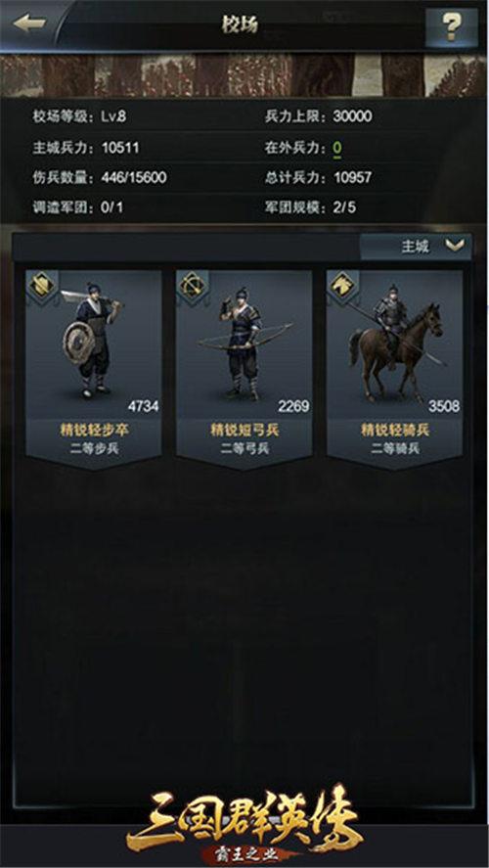The image size is (489, 868).
Task: Tap the 3508 cavalry troop count
Action: click(x=444, y=406)
